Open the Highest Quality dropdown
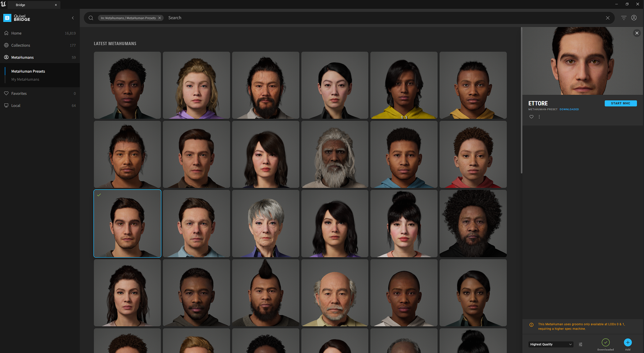 551,344
